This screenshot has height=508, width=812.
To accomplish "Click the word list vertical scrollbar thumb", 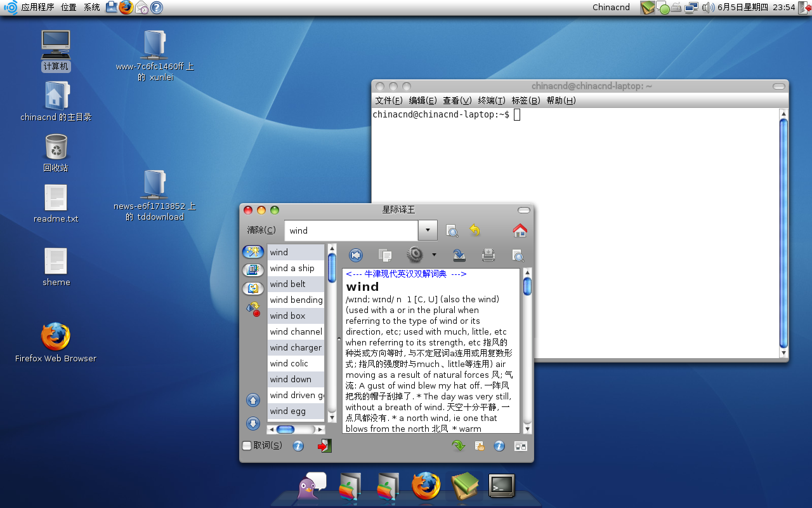I will [332, 268].
